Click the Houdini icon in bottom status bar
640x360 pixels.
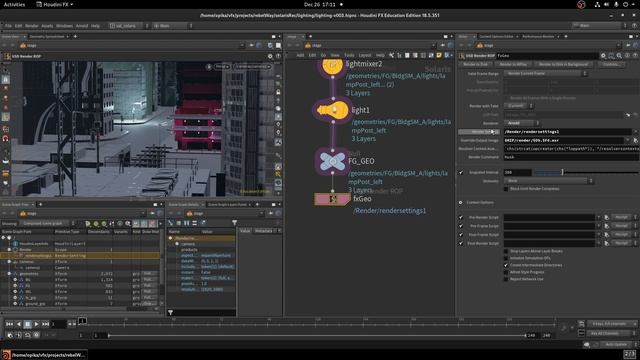(6, 354)
